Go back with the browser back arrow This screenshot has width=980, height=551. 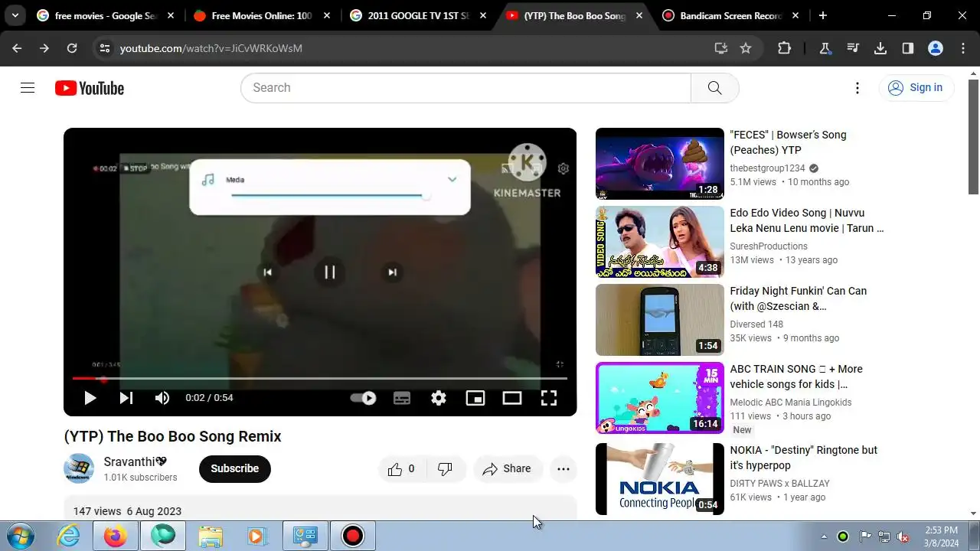tap(17, 48)
